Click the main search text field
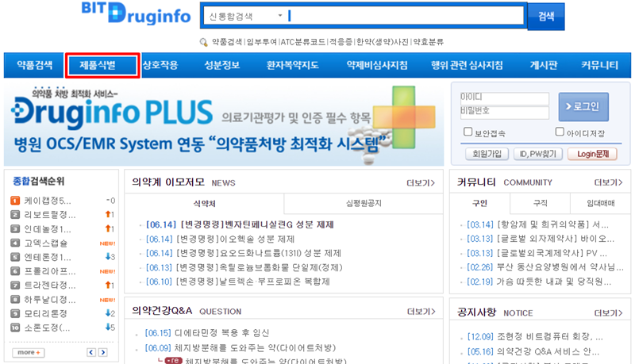This screenshot has width=635, height=364. (405, 16)
